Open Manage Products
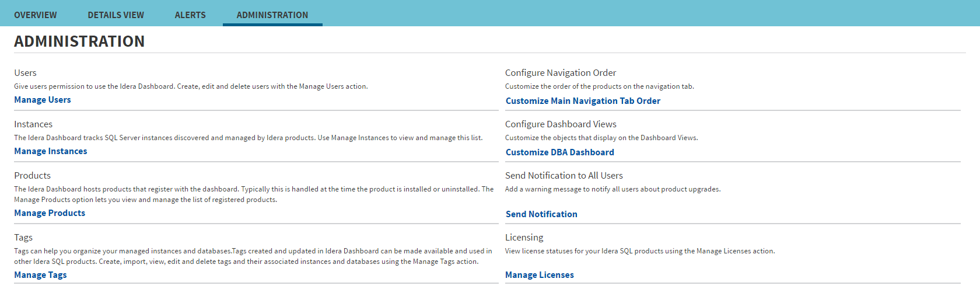This screenshot has width=980, height=289. click(50, 213)
